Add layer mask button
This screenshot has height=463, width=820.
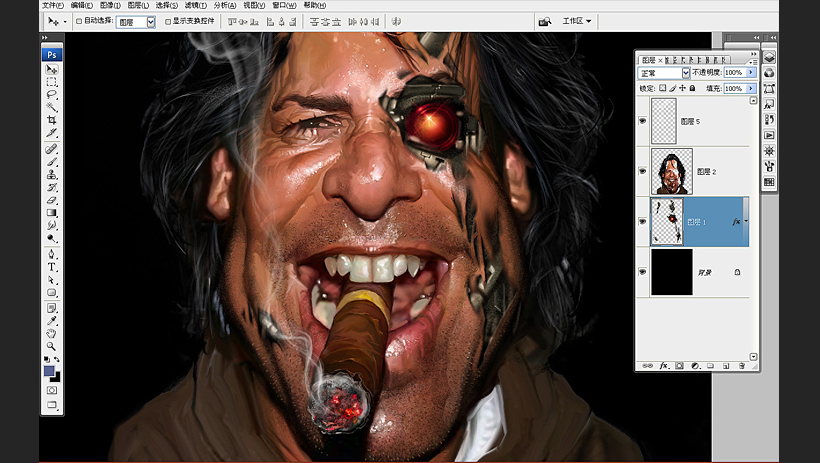679,366
